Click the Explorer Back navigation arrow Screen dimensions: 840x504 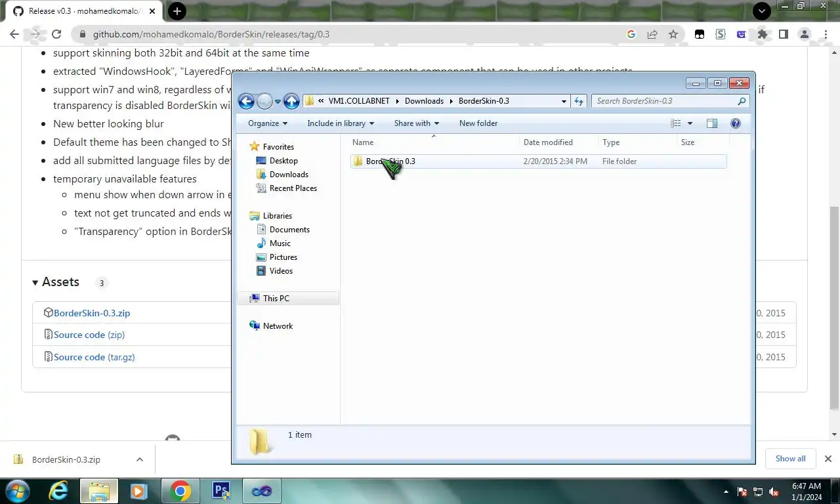(x=246, y=101)
